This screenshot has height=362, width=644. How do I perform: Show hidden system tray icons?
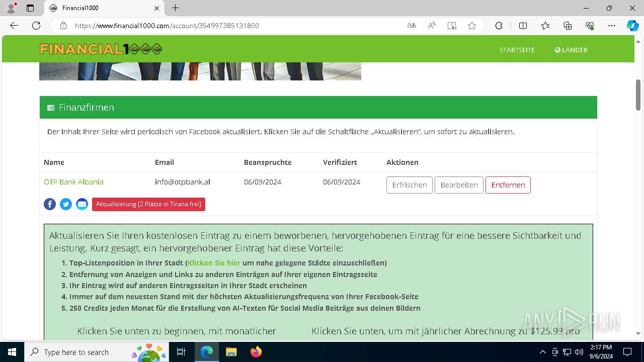pyautogui.click(x=542, y=352)
